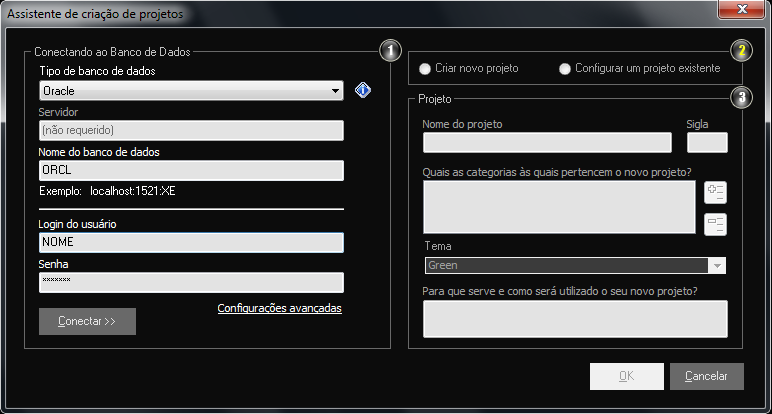Click the blue info icon beside database type

tap(363, 91)
